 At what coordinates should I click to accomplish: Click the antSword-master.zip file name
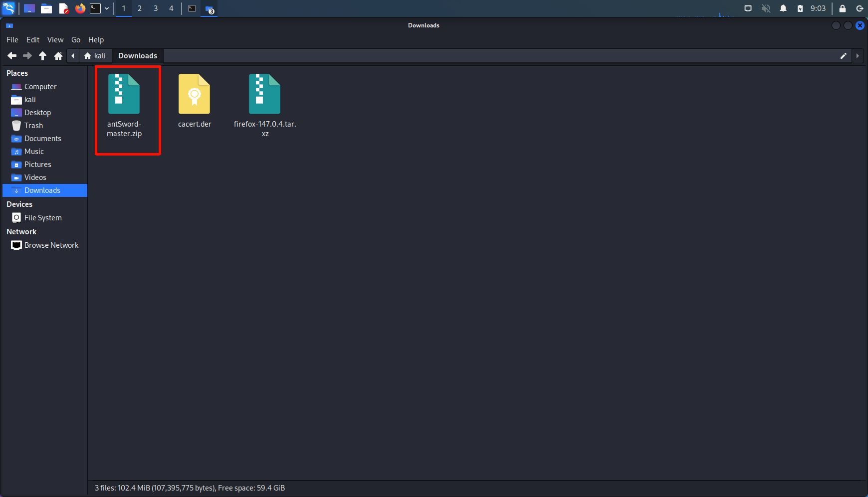[124, 129]
